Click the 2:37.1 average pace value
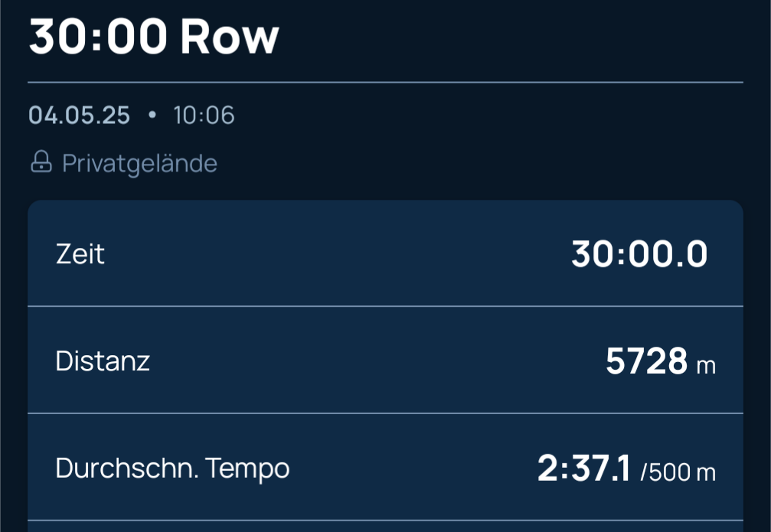 click(x=583, y=468)
